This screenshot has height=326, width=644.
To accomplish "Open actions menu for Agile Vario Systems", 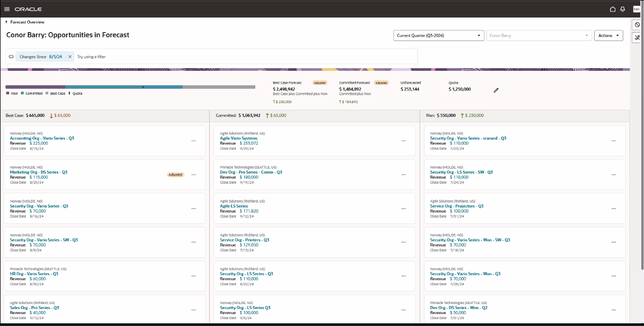I will (403, 141).
